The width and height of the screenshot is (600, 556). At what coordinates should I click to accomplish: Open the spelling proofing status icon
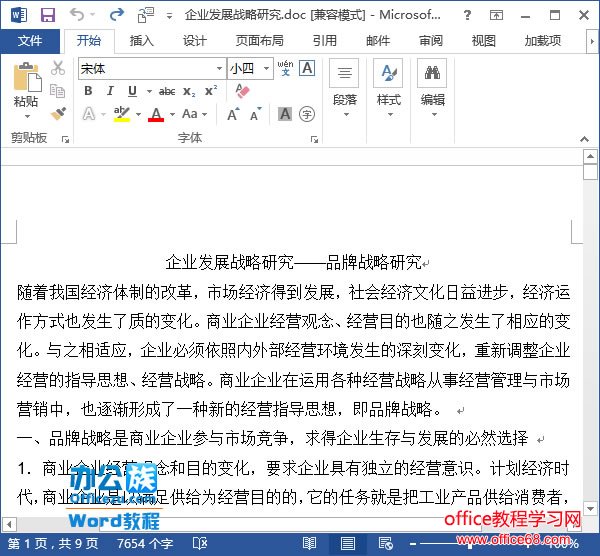click(x=200, y=543)
